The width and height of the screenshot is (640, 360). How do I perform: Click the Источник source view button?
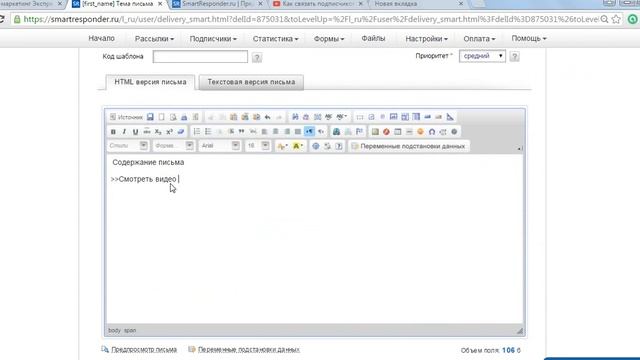[x=126, y=117]
